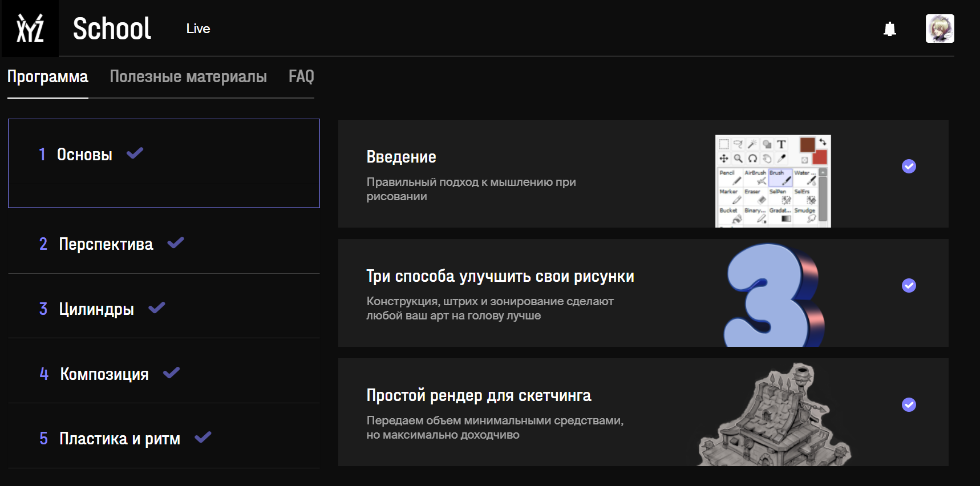Image resolution: width=980 pixels, height=486 pixels.
Task: Open the user profile avatar
Action: point(939,29)
